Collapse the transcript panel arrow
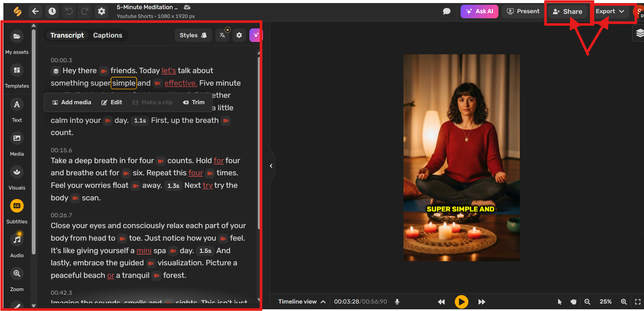The height and width of the screenshot is (311, 644). click(x=271, y=166)
